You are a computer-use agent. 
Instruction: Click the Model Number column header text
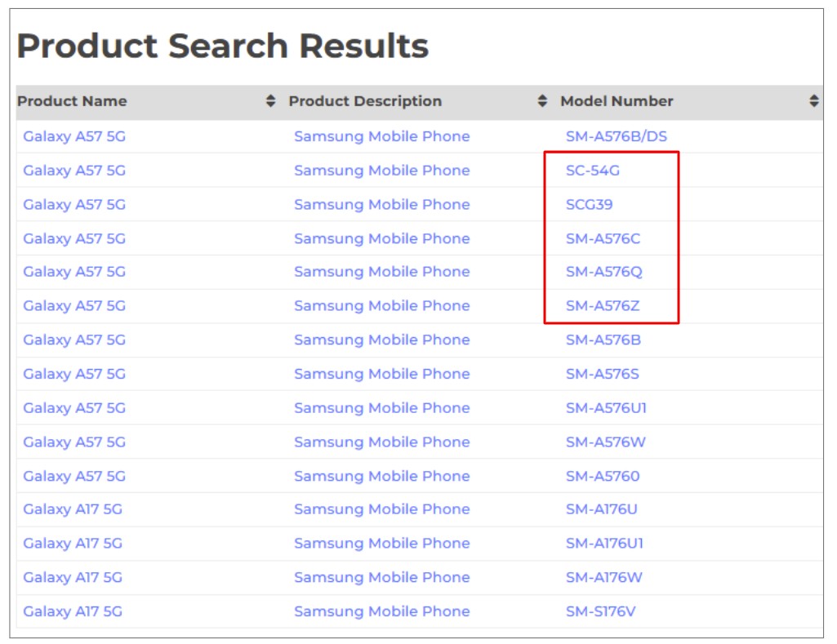click(617, 101)
